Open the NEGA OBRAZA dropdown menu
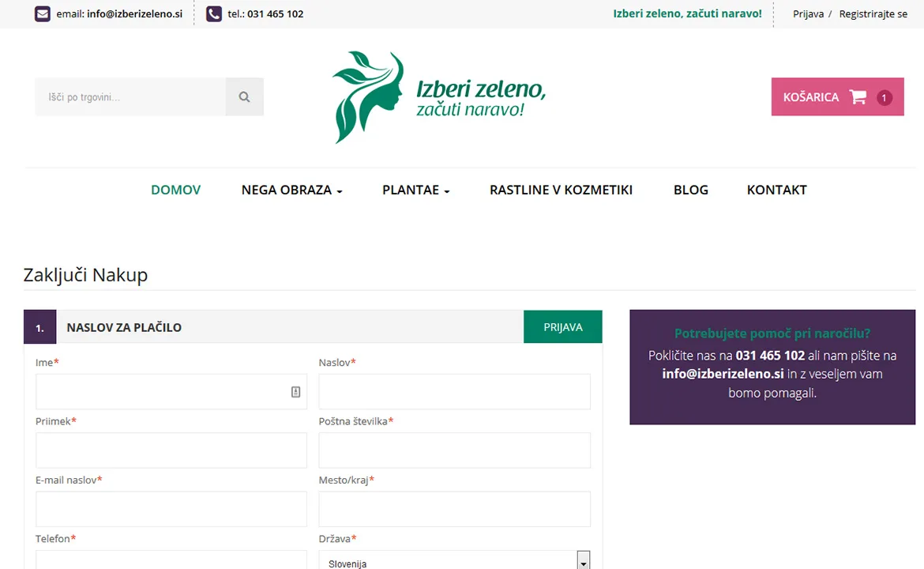Viewport: 924px width, 569px height. click(291, 190)
